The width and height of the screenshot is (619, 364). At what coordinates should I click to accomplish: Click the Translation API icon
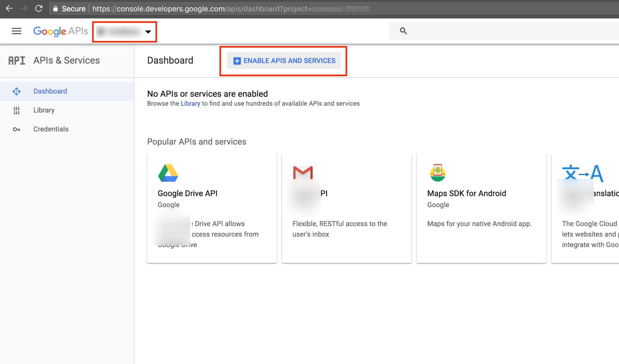582,173
